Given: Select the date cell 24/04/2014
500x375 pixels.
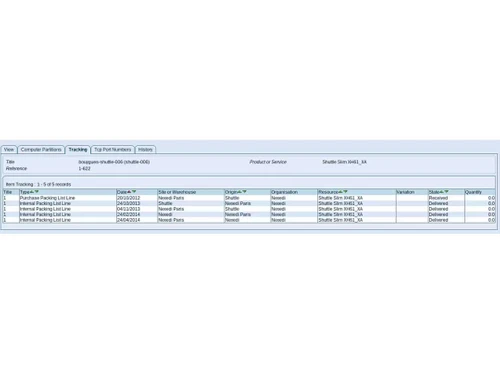Looking at the screenshot, I should coord(128,220).
